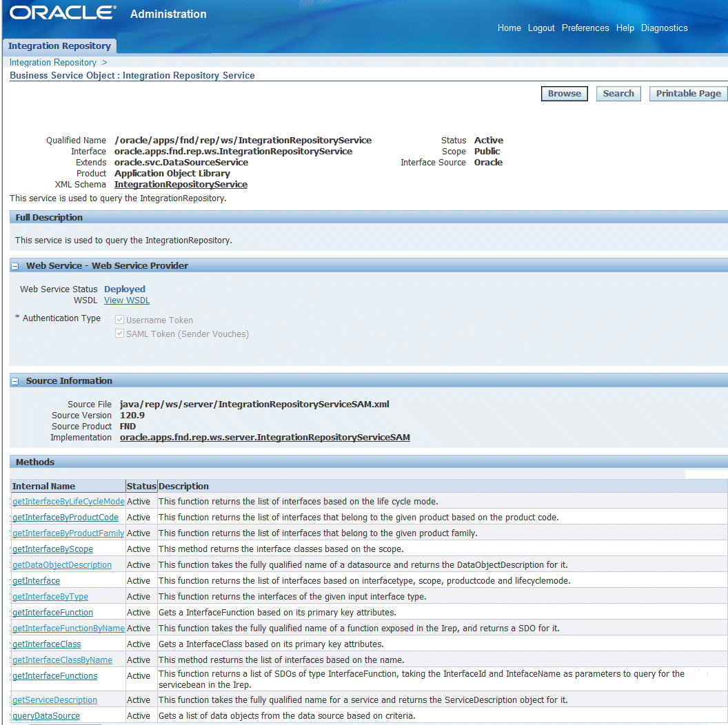Open the getInterfaceFunctions method link
The height and width of the screenshot is (725, 728).
tap(54, 676)
